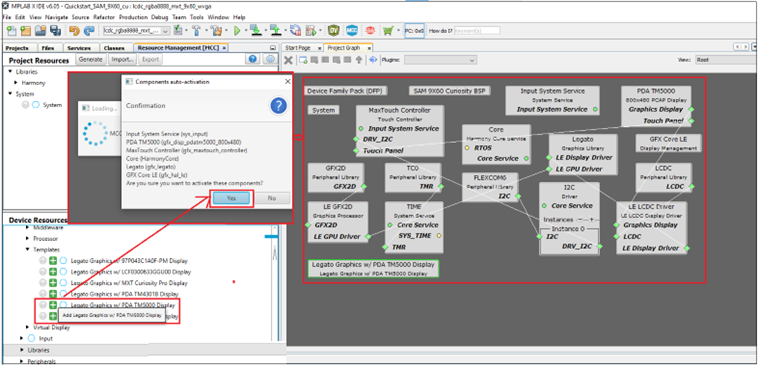Switch to the Classes tab

click(x=114, y=48)
